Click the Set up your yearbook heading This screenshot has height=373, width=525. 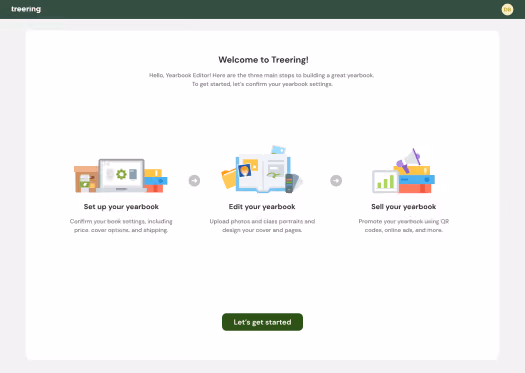pyautogui.click(x=121, y=207)
